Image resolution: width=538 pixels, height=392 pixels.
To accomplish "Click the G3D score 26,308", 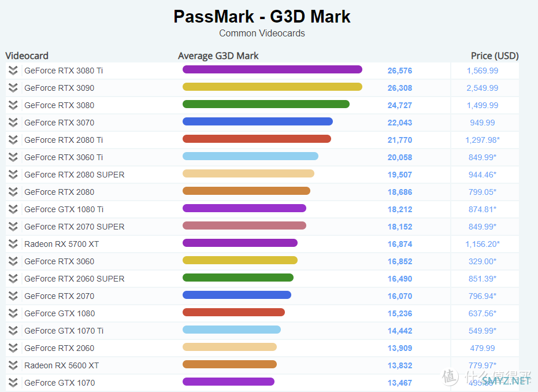I will coord(400,88).
